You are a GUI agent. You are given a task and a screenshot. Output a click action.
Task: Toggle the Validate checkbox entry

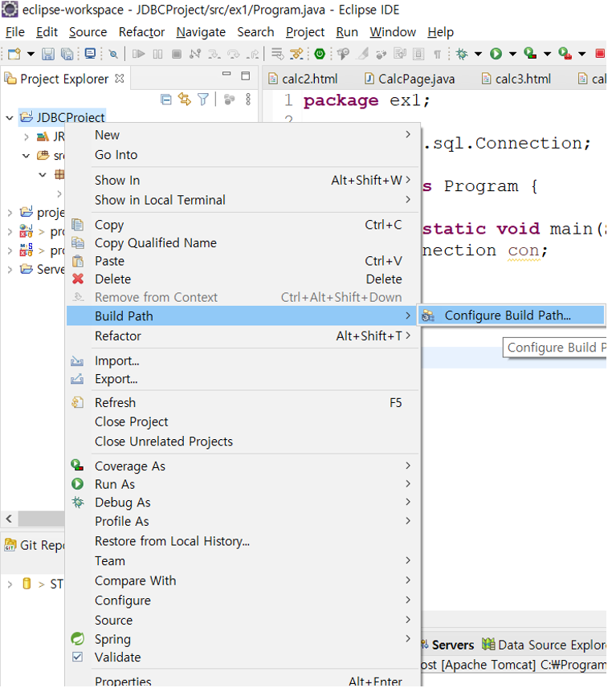[x=243, y=657]
